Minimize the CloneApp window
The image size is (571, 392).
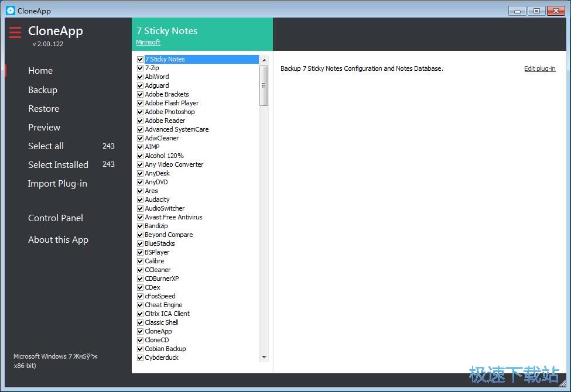pos(518,11)
